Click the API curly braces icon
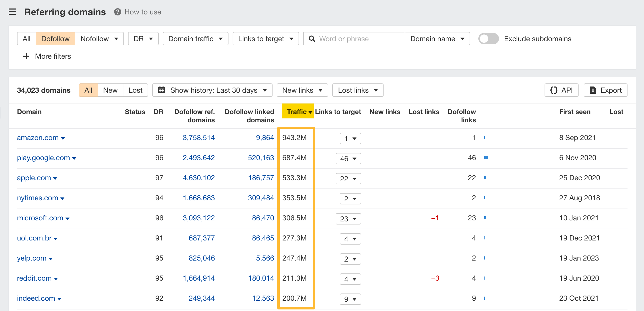The image size is (644, 311). [x=554, y=90]
